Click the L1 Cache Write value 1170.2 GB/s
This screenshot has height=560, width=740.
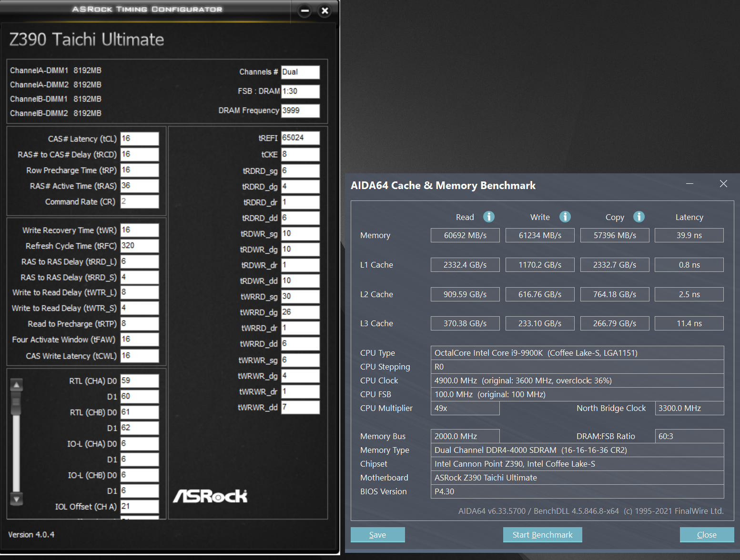point(540,265)
